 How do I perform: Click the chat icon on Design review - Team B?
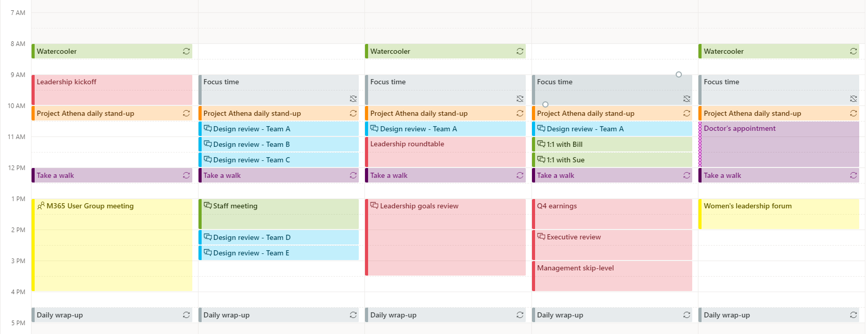(x=208, y=144)
